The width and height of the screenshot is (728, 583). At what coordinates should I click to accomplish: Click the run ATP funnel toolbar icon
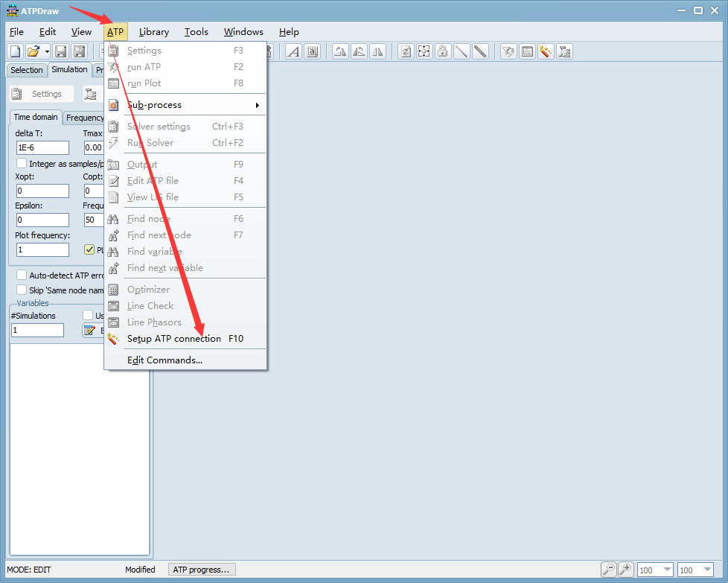tap(508, 51)
